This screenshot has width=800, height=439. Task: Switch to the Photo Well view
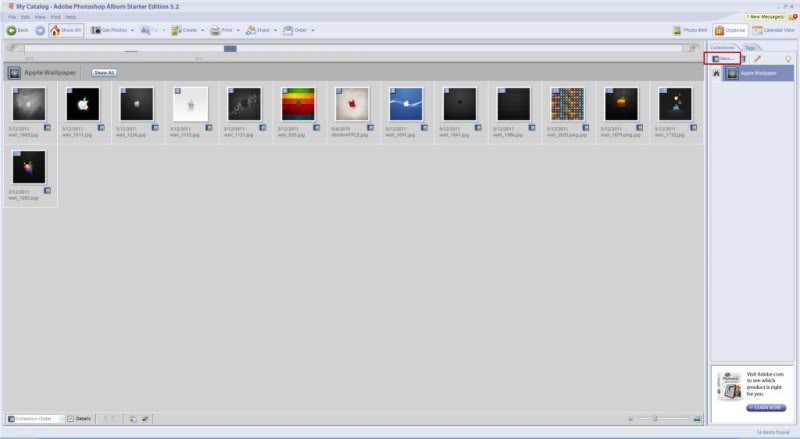(690, 31)
